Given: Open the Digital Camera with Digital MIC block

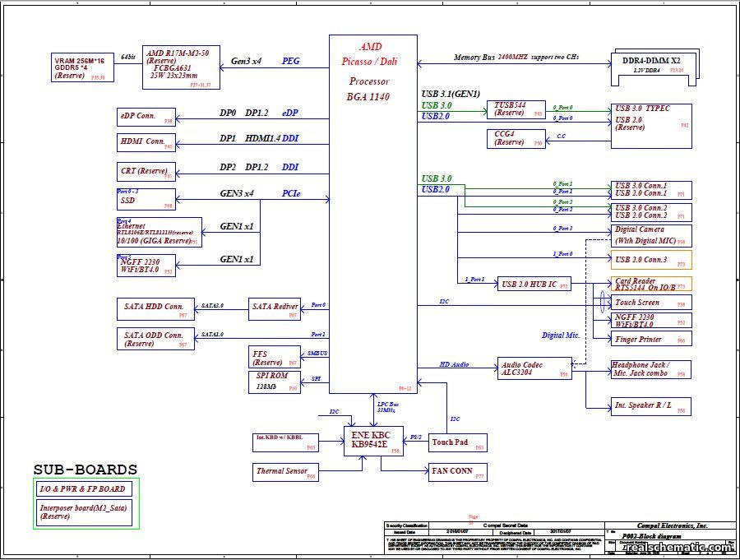Looking at the screenshot, I should (649, 235).
